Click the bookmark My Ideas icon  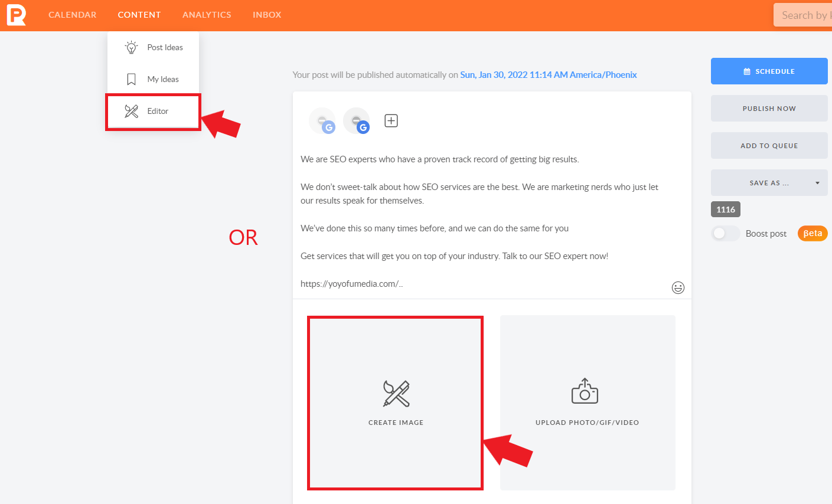point(131,79)
